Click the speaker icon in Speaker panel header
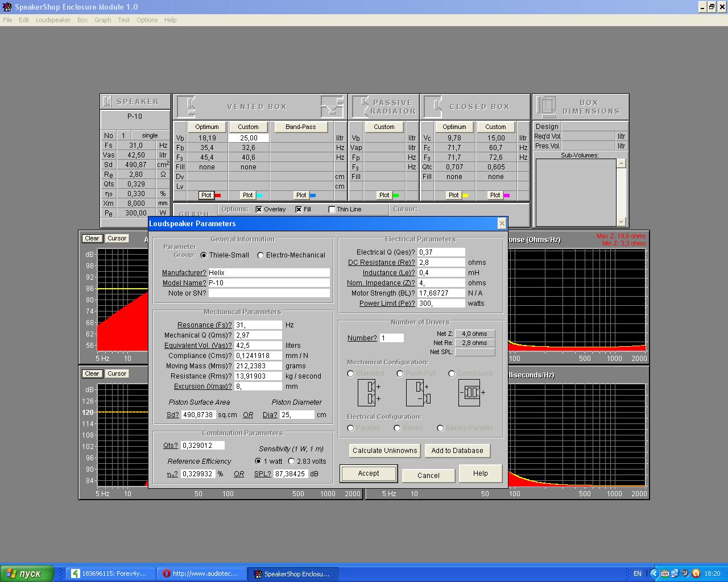This screenshot has width=728, height=582. [107, 102]
